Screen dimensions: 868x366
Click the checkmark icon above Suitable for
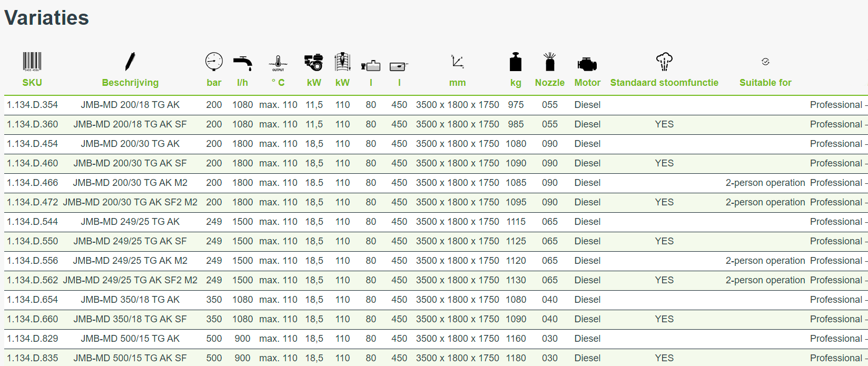click(x=765, y=62)
